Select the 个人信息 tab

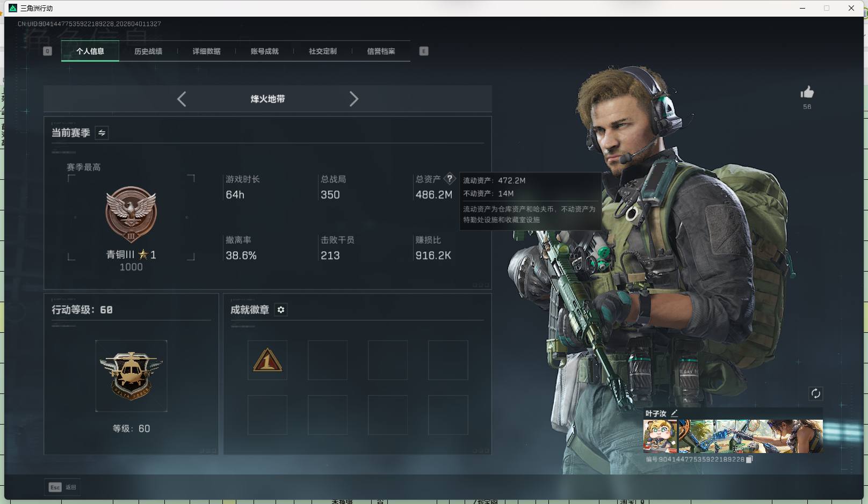click(x=90, y=52)
